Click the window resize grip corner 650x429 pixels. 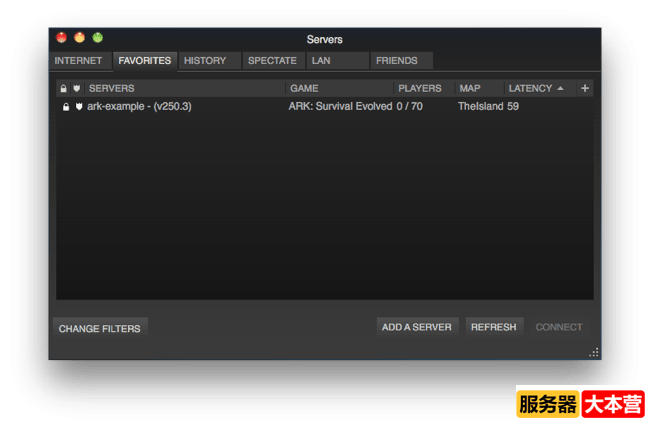[594, 352]
